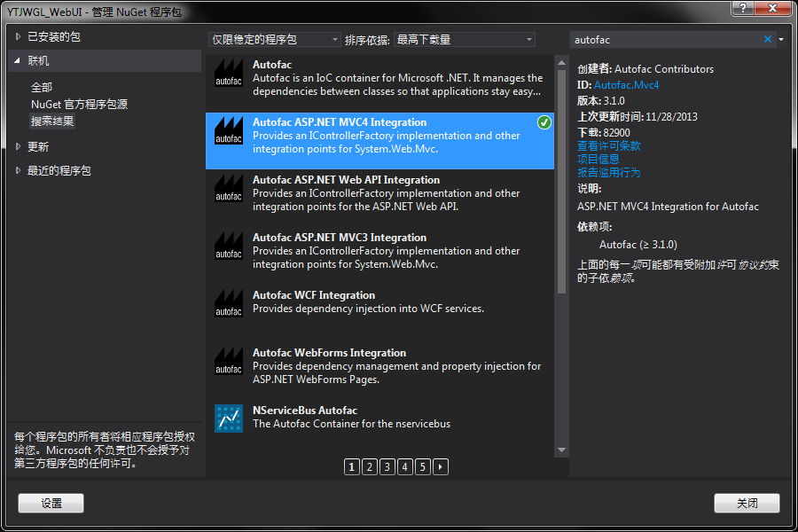Image resolution: width=798 pixels, height=532 pixels.
Task: Click the scroll down arrow of package list
Action: pos(562,450)
